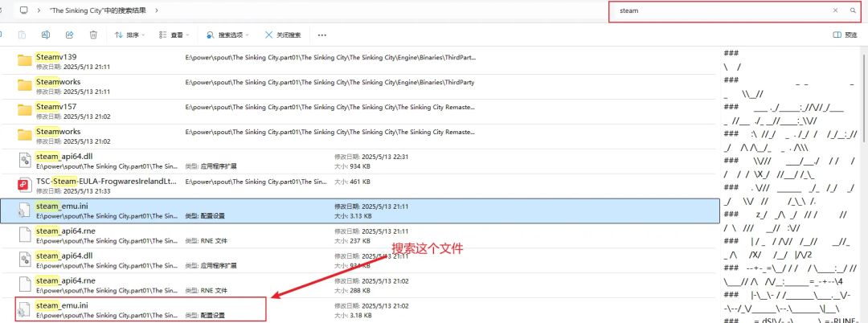Click the magnifier icon in the search box
Screen dimensions: 868x323
coord(853,10)
